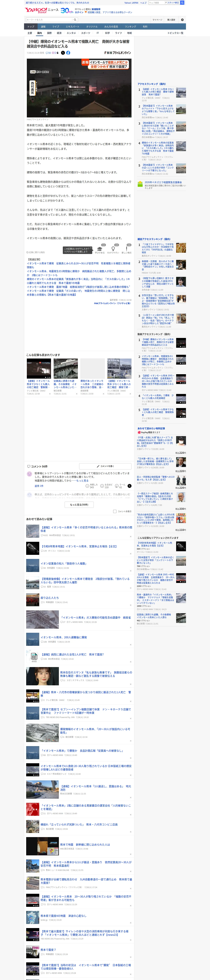The width and height of the screenshot is (210, 980).
Task: Click the 記事に関する報告 report link
Action: click(36, 252)
